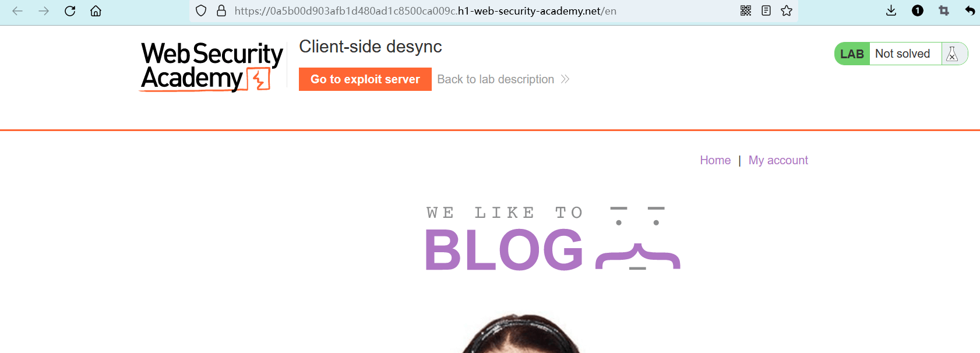This screenshot has width=980, height=353.
Task: Reload the current page
Action: [x=70, y=11]
